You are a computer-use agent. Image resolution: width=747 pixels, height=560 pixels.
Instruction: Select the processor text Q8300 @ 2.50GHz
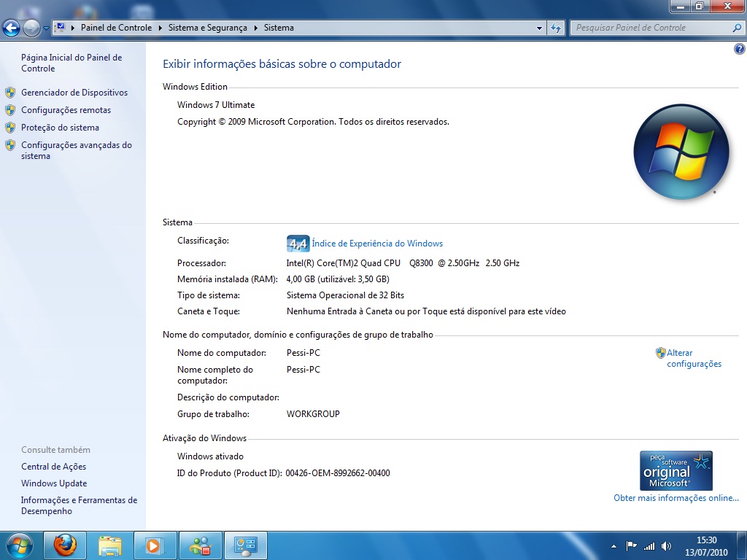(444, 262)
